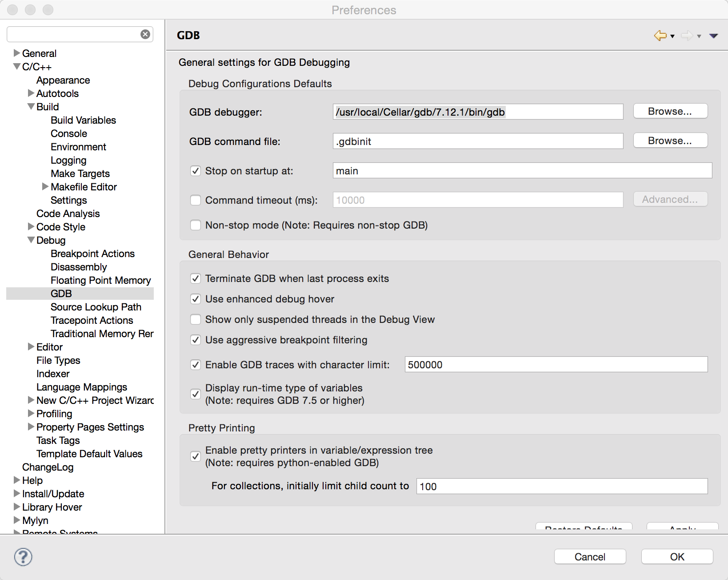Select Template Default Values page
Image resolution: width=728 pixels, height=580 pixels.
89,454
